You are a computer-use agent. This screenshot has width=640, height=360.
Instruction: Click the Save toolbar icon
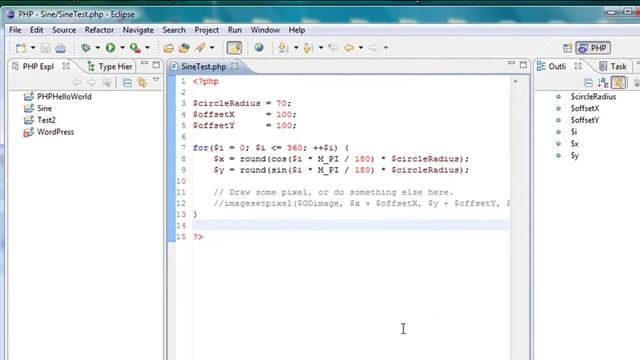pyautogui.click(x=45, y=48)
